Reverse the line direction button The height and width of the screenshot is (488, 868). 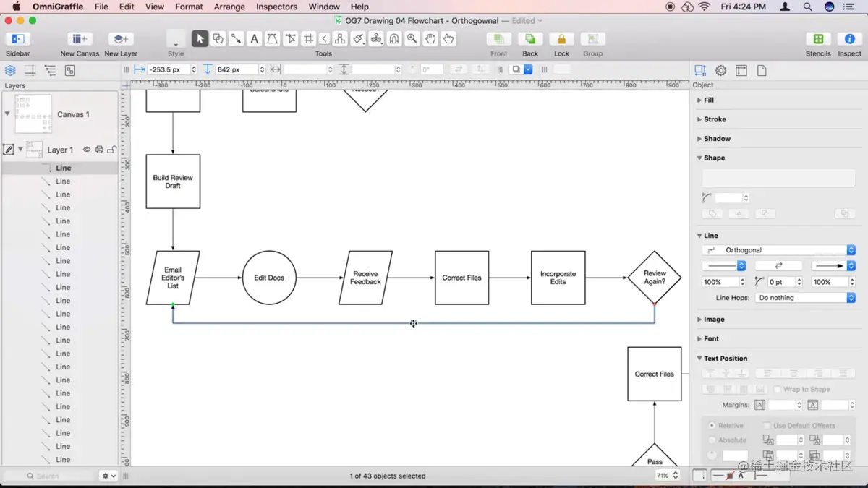[778, 266]
